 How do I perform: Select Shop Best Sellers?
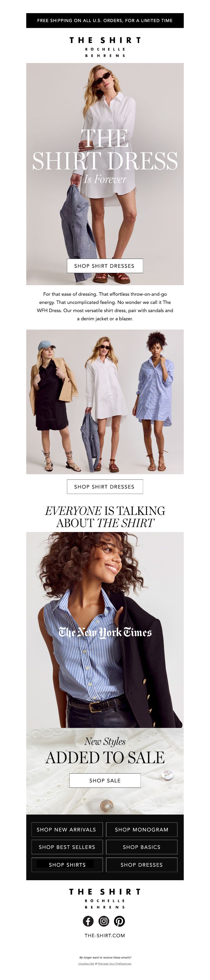tap(67, 847)
